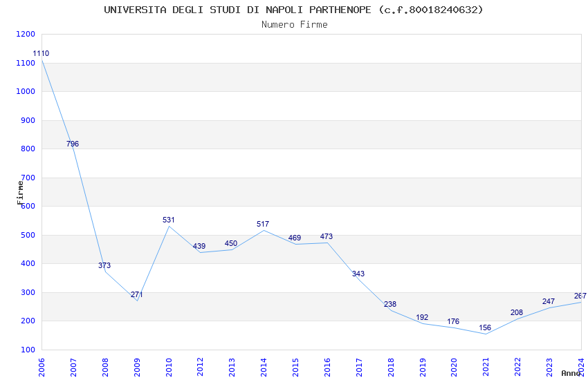
Task: Click the 2012 year label on x-axis
Action: coord(200,367)
